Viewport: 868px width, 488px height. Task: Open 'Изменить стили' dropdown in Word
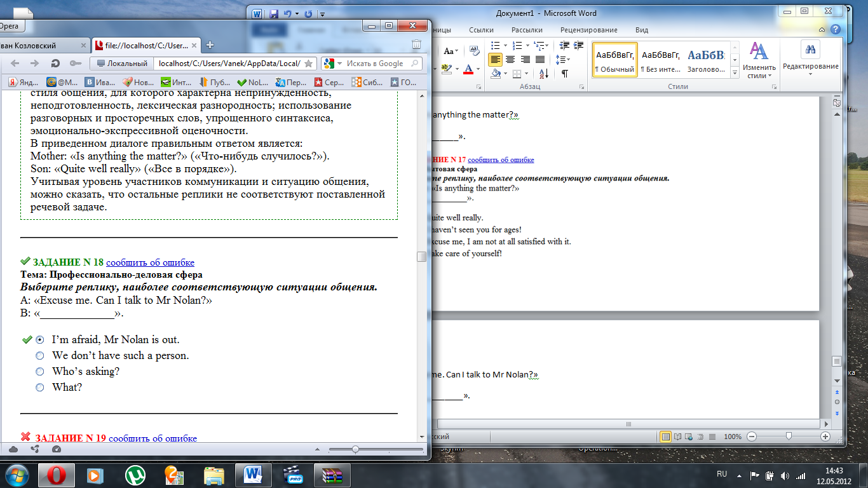(x=761, y=60)
